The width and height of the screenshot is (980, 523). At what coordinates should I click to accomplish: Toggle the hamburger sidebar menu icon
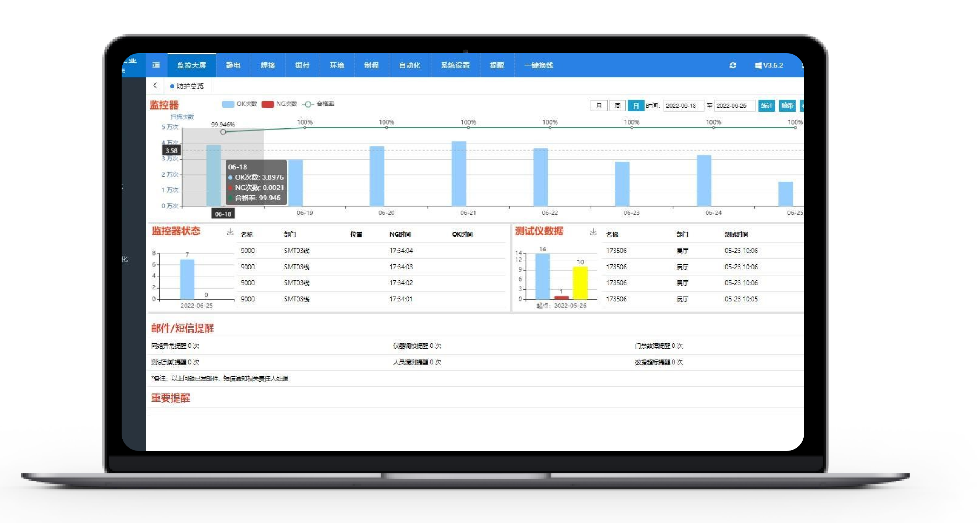pyautogui.click(x=156, y=65)
